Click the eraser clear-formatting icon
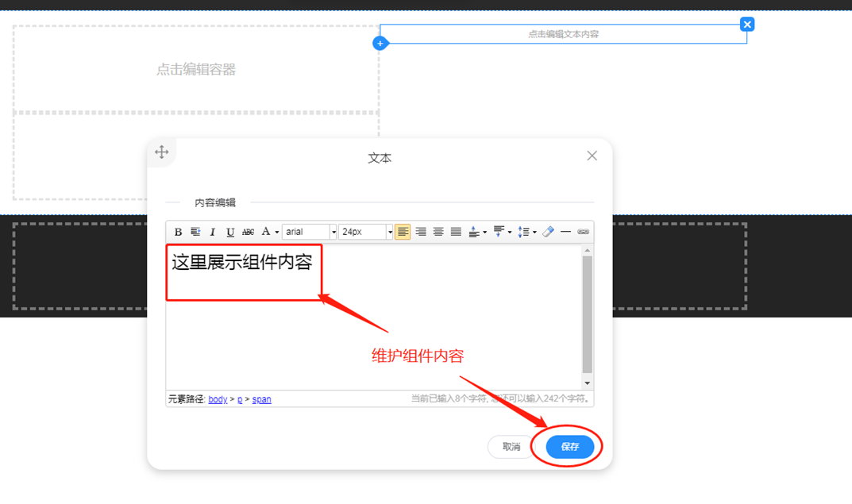This screenshot has height=504, width=852. coord(548,232)
